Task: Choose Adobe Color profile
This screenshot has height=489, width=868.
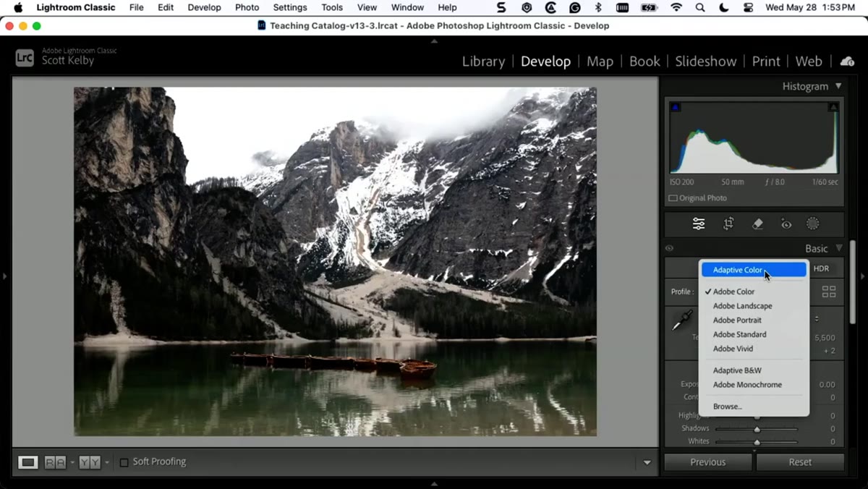Action: coord(754,292)
